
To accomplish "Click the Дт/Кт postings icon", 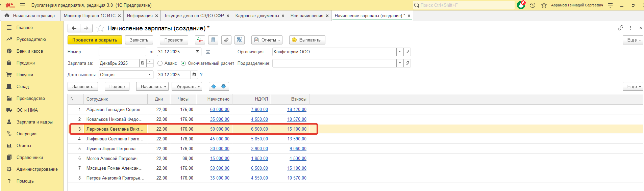I will [x=200, y=40].
